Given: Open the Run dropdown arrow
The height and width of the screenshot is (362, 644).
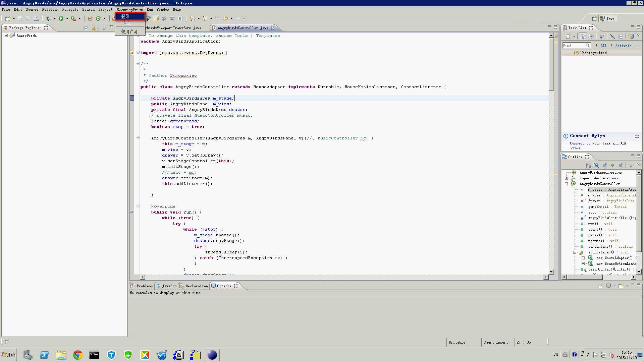Looking at the screenshot, I should tap(67, 19).
